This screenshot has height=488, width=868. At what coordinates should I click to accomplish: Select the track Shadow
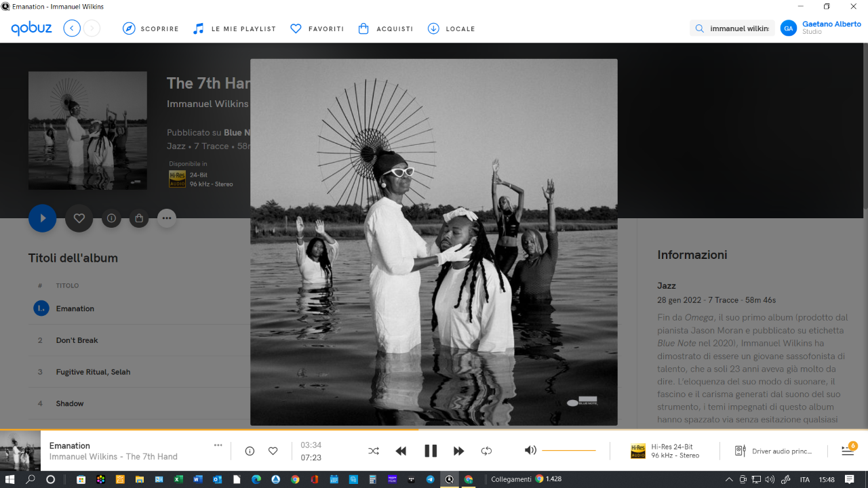70,403
